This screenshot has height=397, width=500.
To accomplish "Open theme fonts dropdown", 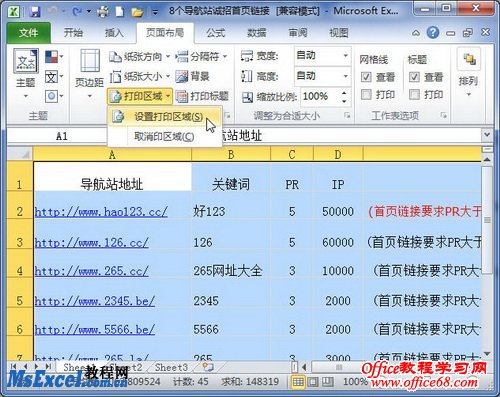I will pos(54,77).
